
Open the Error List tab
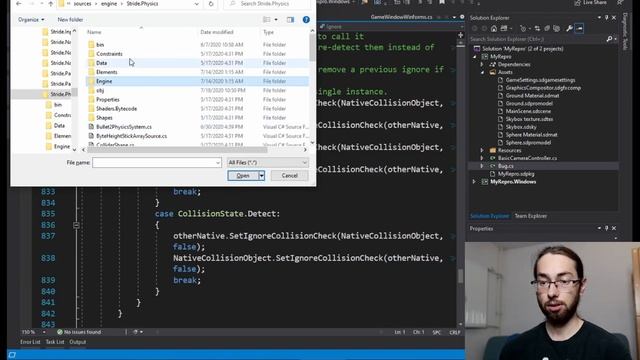[x=30, y=342]
